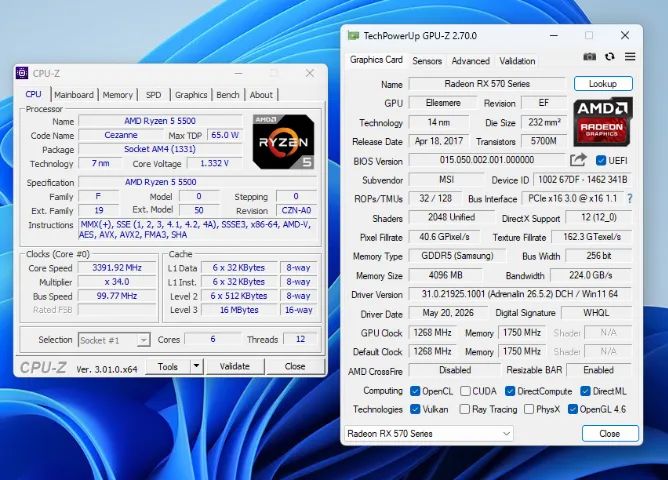Switch to the Memory tab in CPU-Z
The width and height of the screenshot is (668, 480).
[x=118, y=95]
